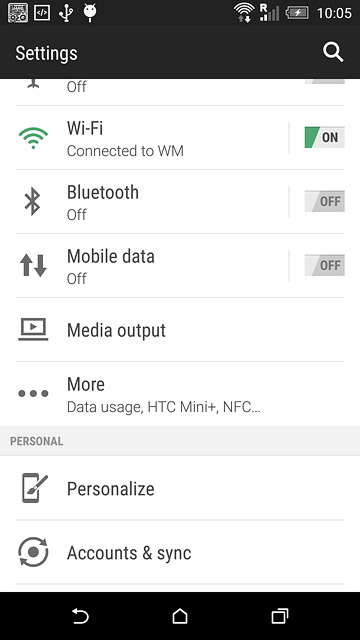Tap the Personalize paintbrush phone icon
The image size is (360, 640).
[x=35, y=488]
